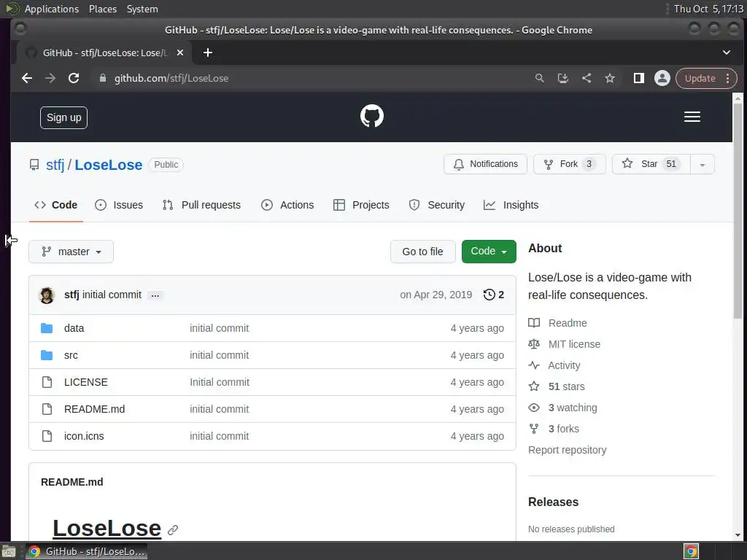The image size is (747, 560).
Task: Click Chrome's back arrow
Action: coord(27,78)
